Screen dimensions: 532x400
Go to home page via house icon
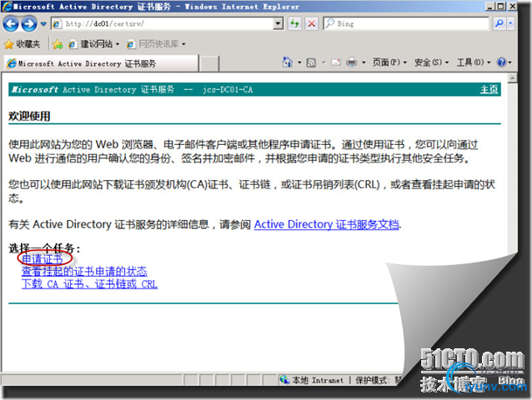pos(287,62)
